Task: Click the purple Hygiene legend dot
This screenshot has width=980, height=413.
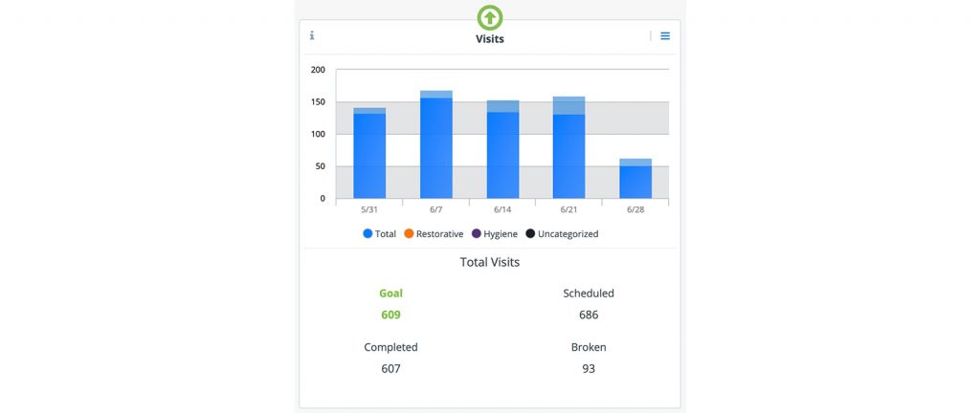Action: (x=476, y=233)
